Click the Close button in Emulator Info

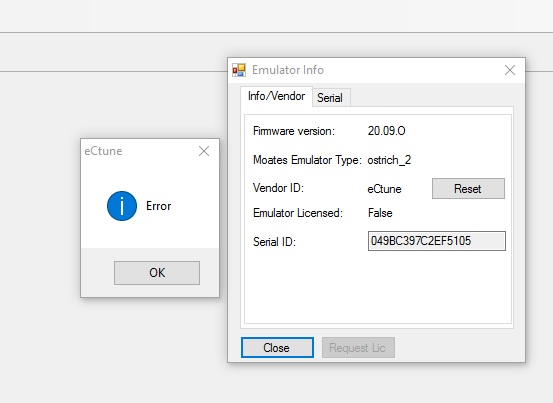(277, 348)
